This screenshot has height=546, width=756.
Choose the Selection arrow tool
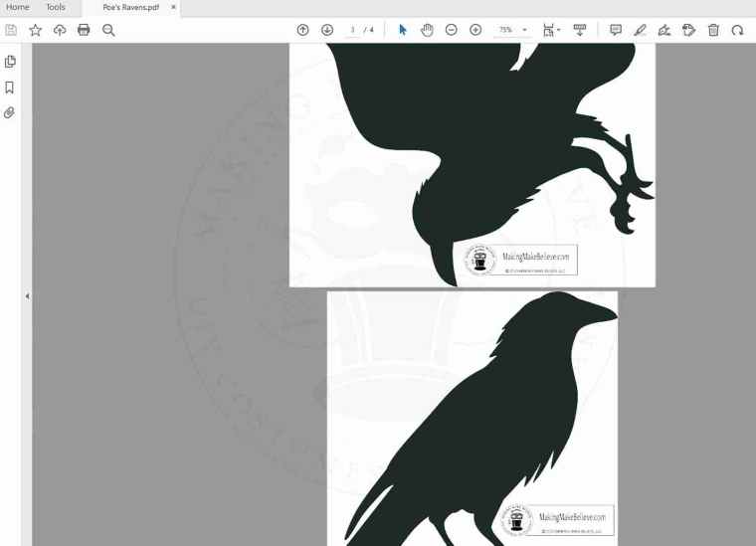(403, 30)
